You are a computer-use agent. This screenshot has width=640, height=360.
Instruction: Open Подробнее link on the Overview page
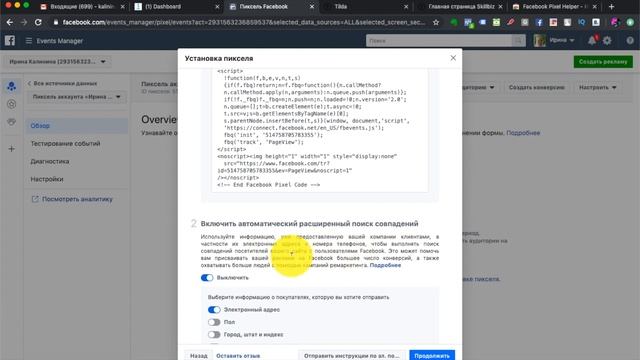click(x=523, y=133)
